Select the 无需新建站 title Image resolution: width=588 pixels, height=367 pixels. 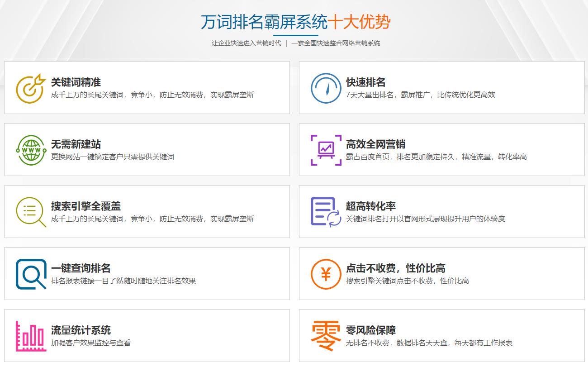point(76,144)
